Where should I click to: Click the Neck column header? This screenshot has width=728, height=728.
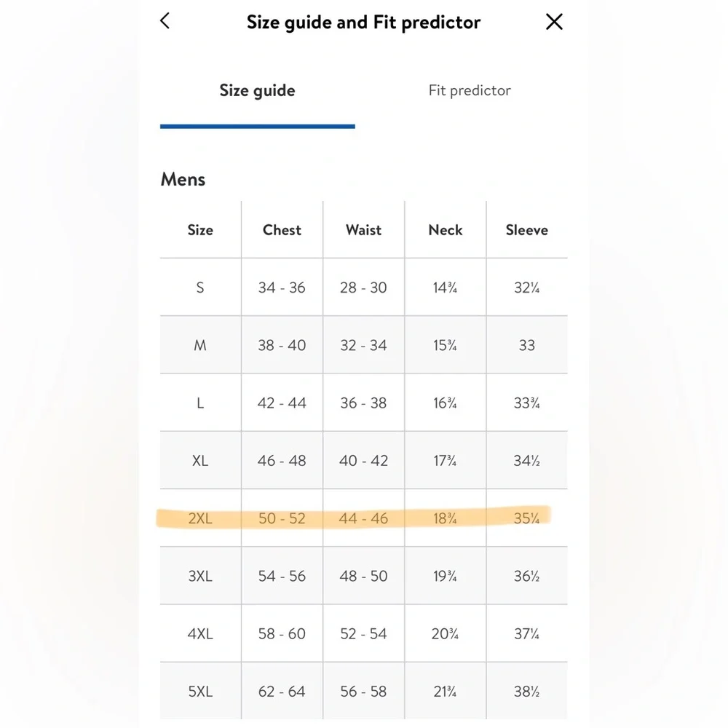coord(446,230)
